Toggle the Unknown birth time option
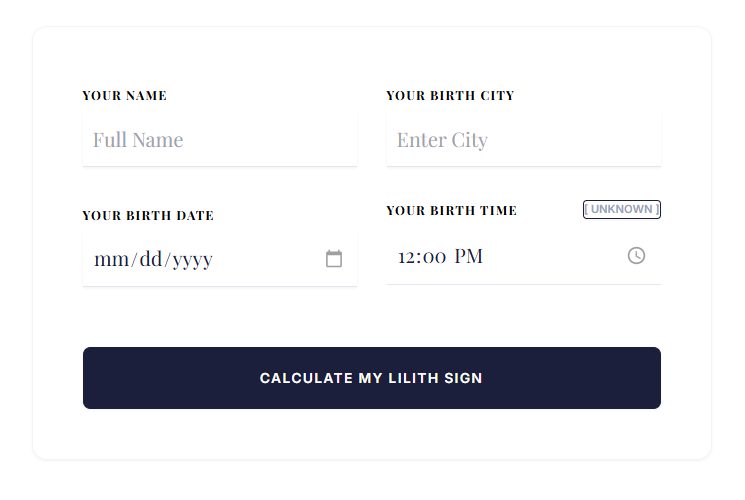The image size is (745, 500). (622, 209)
